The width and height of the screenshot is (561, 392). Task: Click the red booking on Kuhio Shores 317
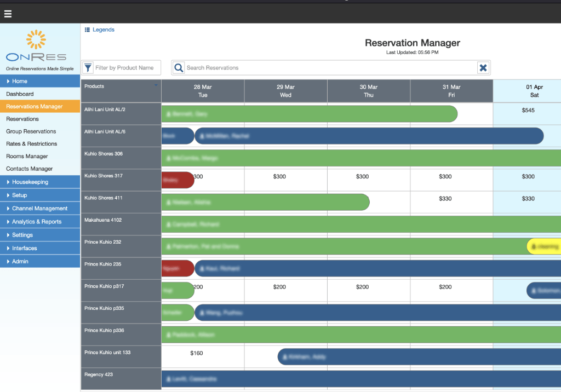(177, 180)
